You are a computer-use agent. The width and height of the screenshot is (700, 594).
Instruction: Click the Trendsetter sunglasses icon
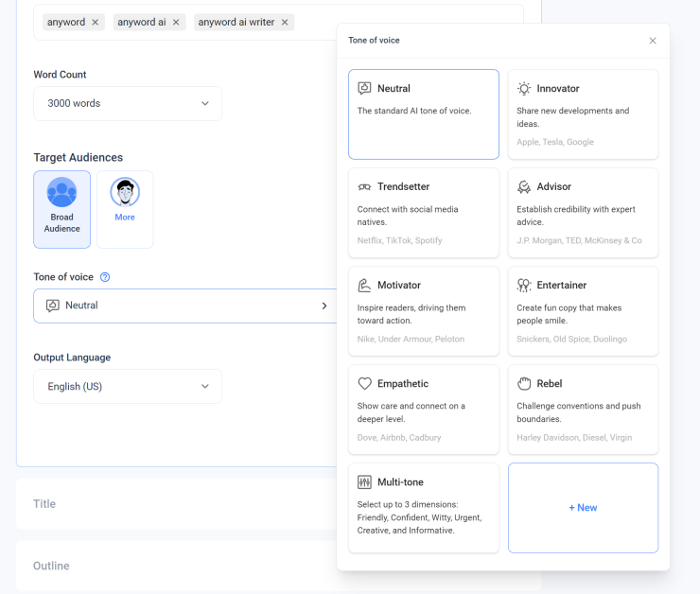(364, 187)
